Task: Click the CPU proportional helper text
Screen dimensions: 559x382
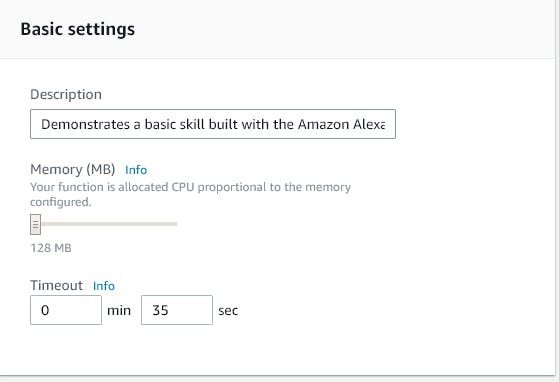Action: pos(190,194)
